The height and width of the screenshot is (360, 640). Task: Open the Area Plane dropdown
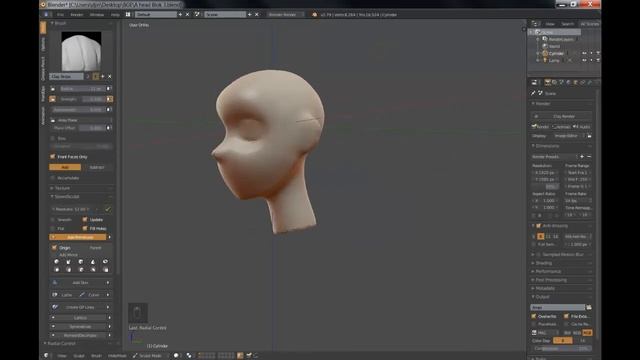point(81,120)
